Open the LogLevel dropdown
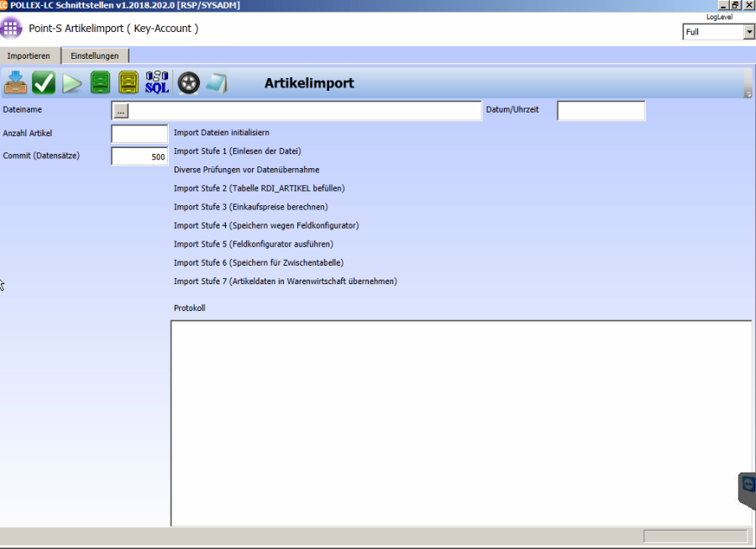Image resolution: width=756 pixels, height=549 pixels. [749, 33]
